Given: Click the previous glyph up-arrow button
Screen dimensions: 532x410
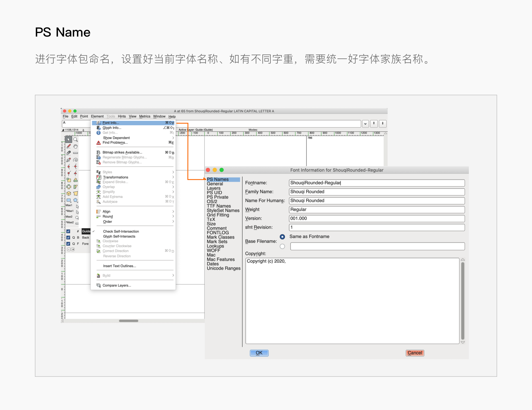Looking at the screenshot, I should [x=374, y=124].
